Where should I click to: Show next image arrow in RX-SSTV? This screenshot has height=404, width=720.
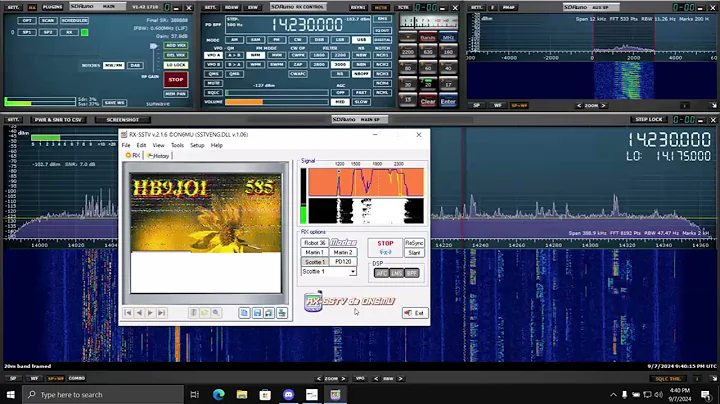(x=150, y=313)
